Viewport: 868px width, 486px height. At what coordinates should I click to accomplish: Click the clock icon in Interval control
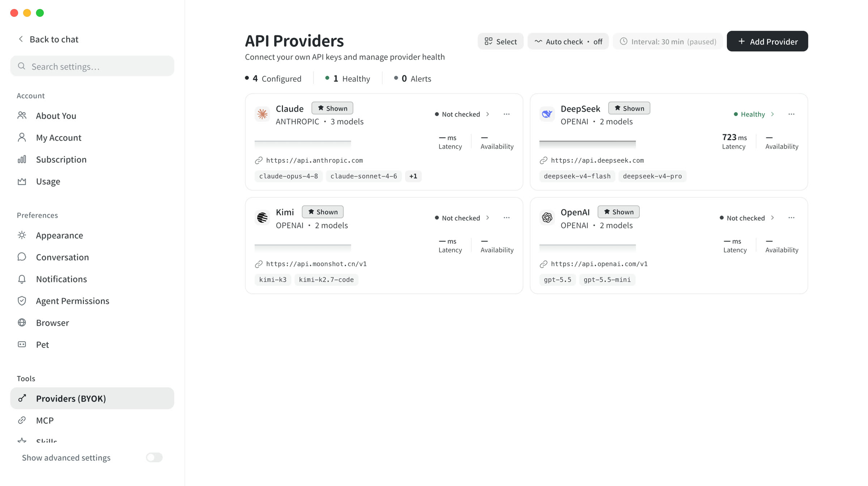point(624,41)
